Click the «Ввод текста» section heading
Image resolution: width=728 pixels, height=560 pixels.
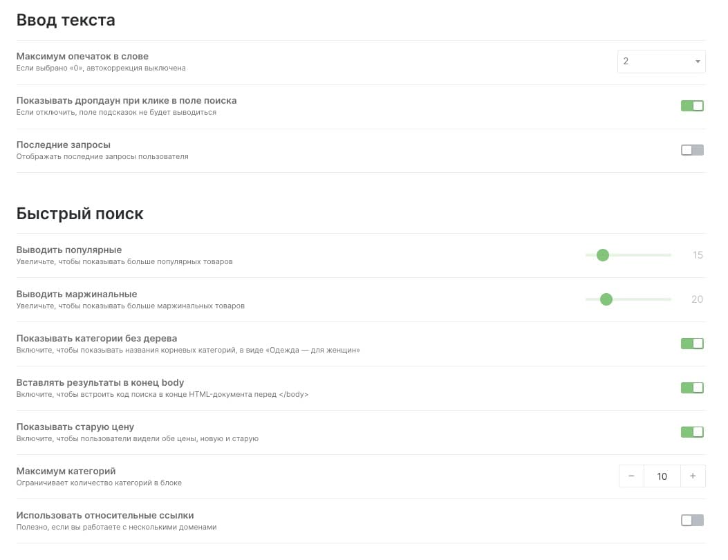pyautogui.click(x=66, y=21)
